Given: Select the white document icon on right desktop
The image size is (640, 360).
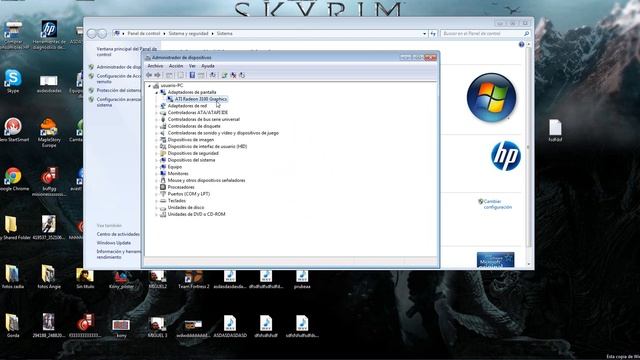Looking at the screenshot, I should [x=555, y=130].
